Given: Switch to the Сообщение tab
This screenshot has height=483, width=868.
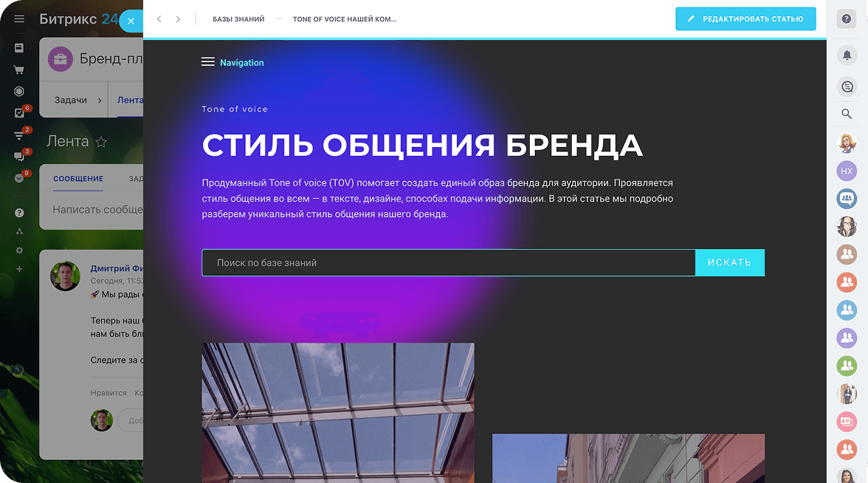Looking at the screenshot, I should (x=78, y=179).
